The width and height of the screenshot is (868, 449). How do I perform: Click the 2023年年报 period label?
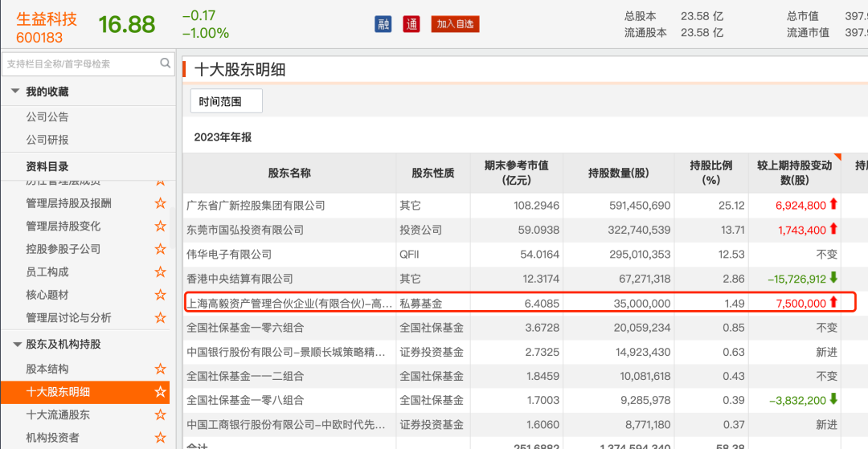point(223,137)
